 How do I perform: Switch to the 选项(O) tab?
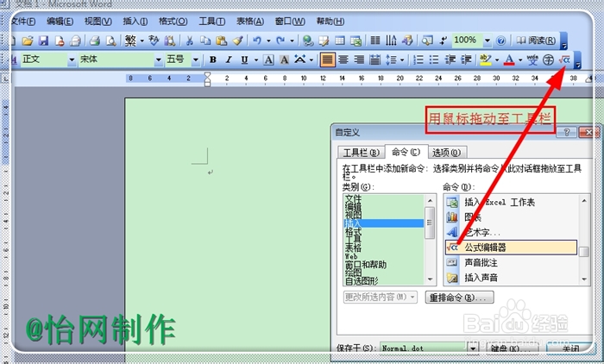pos(447,153)
